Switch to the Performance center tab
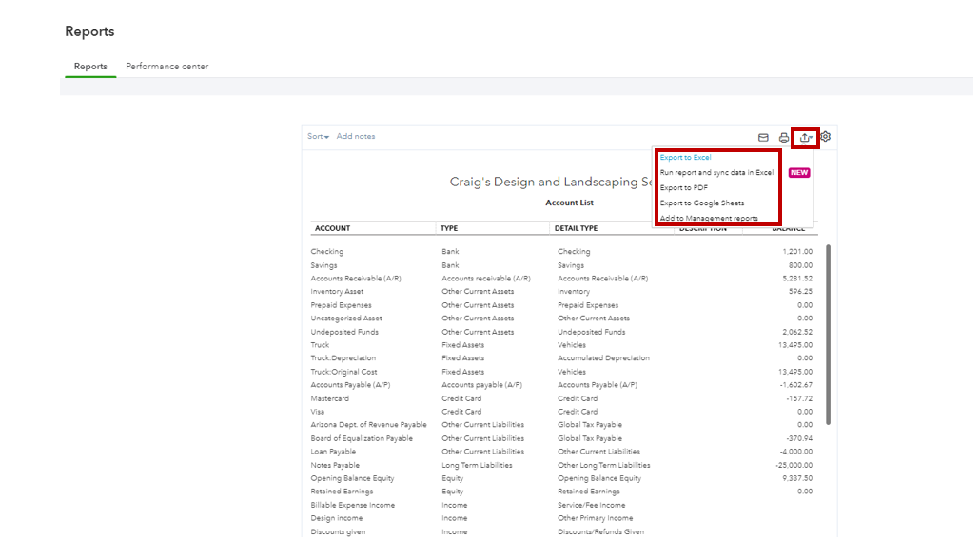The image size is (980, 560). click(167, 67)
